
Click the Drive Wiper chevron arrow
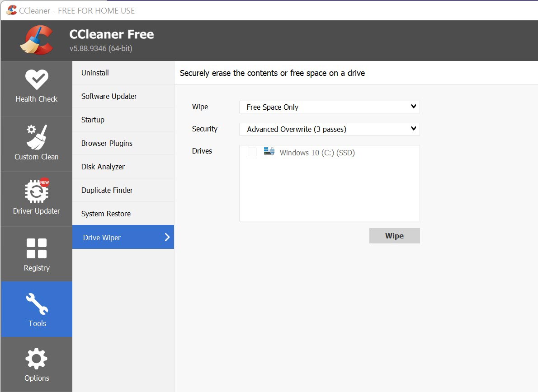pos(167,237)
